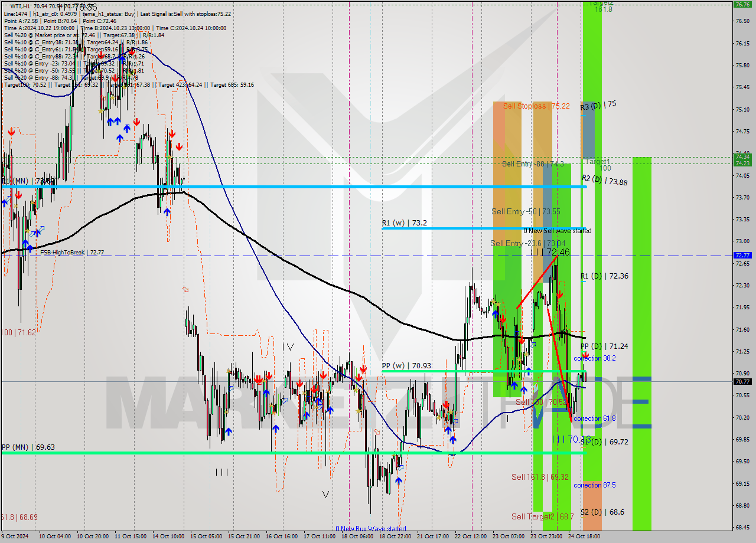
Task: Click the Target1 100 label
Action: point(598,164)
